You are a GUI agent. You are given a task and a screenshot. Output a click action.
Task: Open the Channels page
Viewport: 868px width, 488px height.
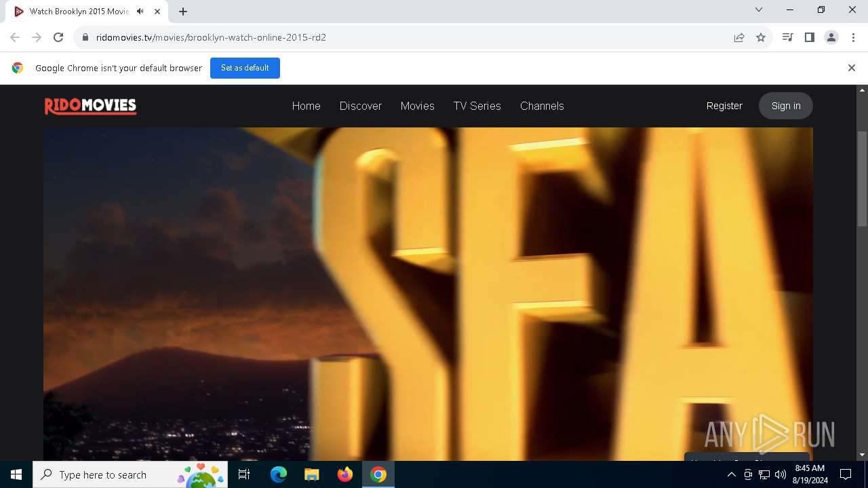pyautogui.click(x=542, y=106)
